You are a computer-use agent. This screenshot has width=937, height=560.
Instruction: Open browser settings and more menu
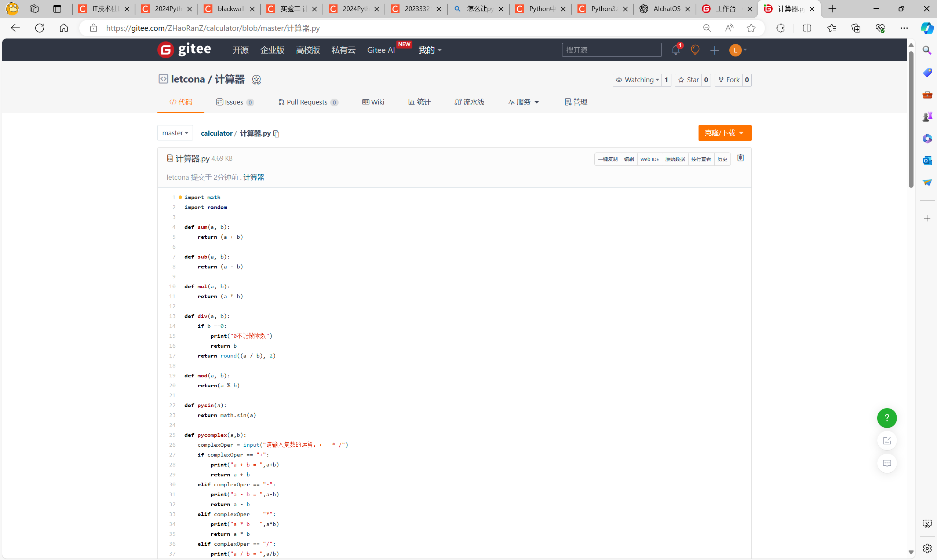tap(904, 28)
